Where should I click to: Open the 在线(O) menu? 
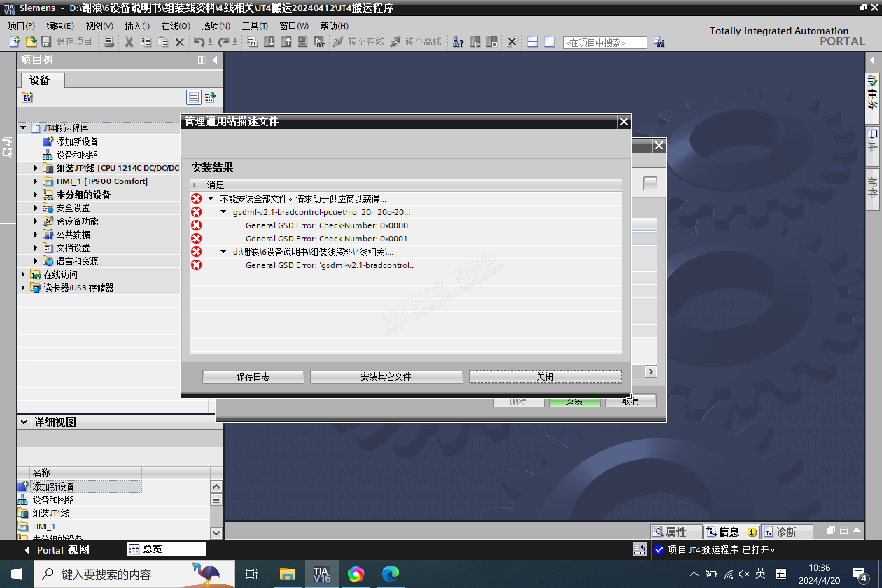(x=175, y=26)
